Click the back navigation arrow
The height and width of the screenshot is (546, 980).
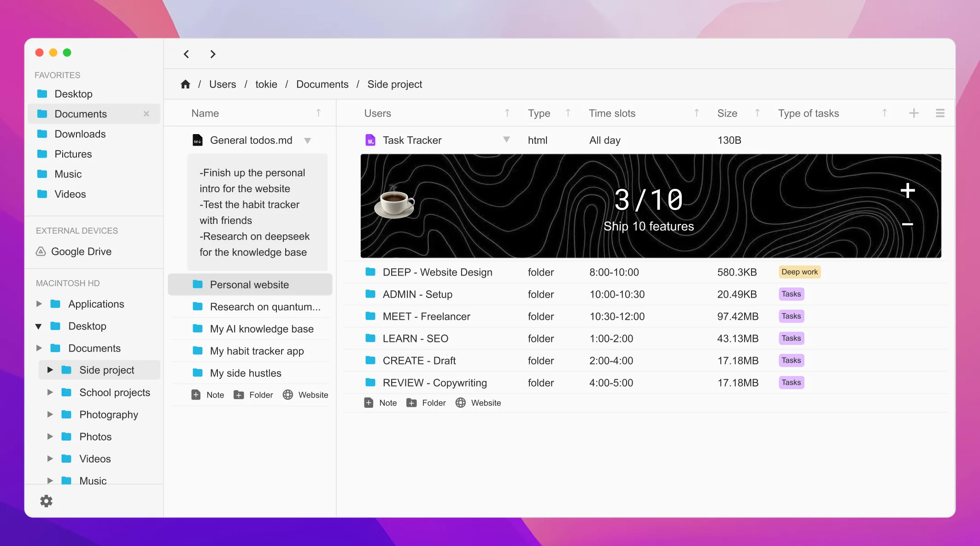pos(186,54)
